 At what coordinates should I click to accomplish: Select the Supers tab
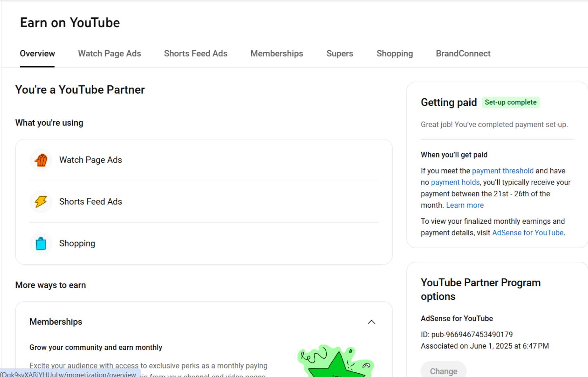(340, 53)
